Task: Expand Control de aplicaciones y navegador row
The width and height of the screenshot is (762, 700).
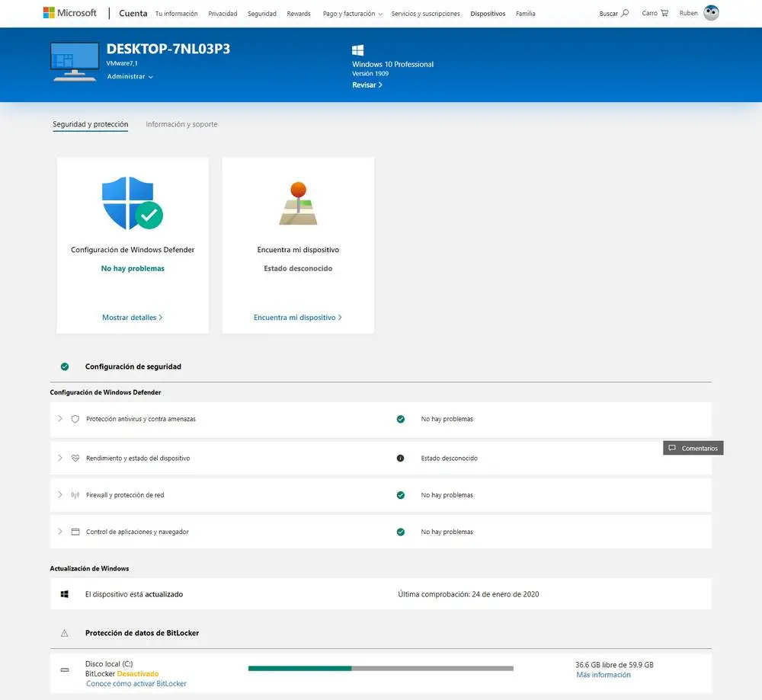Action: (x=60, y=532)
